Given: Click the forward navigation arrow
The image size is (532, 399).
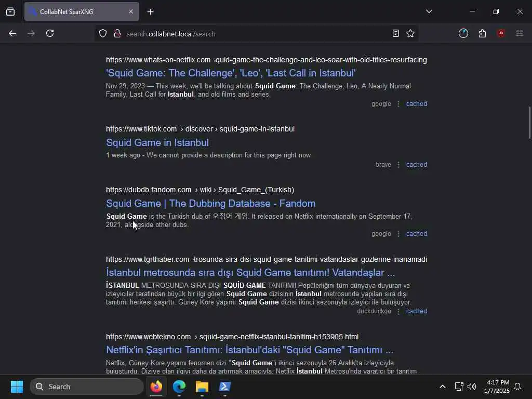Looking at the screenshot, I should (31, 34).
